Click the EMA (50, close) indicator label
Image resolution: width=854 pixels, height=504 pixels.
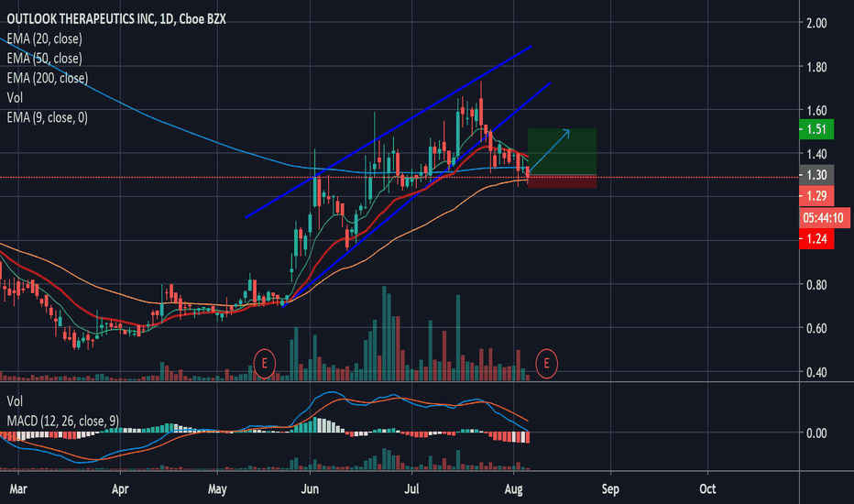point(44,59)
